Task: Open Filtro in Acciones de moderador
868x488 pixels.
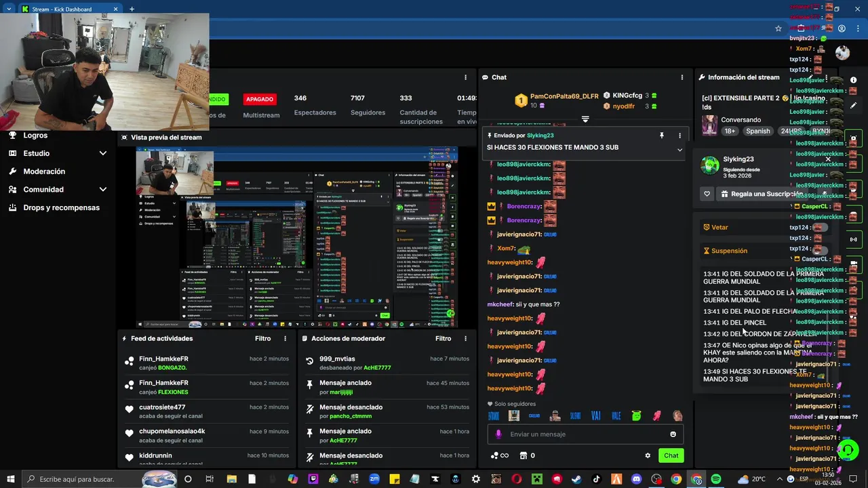Action: [443, 338]
